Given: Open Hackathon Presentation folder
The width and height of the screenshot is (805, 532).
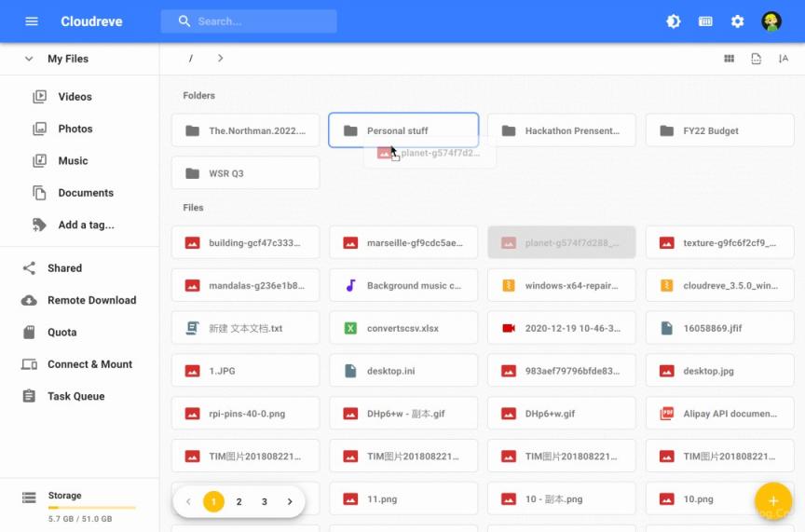Looking at the screenshot, I should point(562,130).
